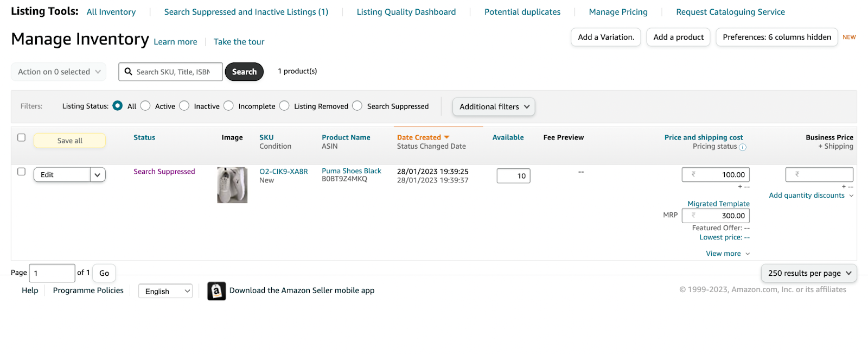Click the Amazon Seller app icon
Screen dimensions: 868x354
(x=216, y=291)
